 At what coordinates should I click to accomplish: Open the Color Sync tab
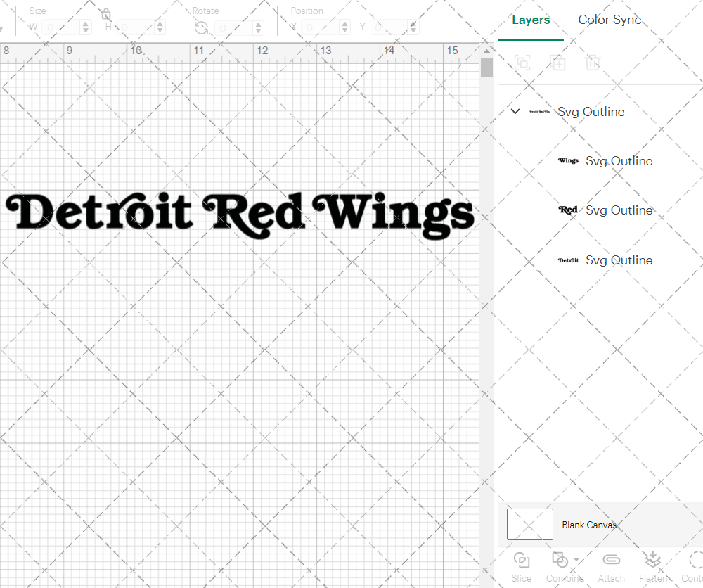point(610,20)
